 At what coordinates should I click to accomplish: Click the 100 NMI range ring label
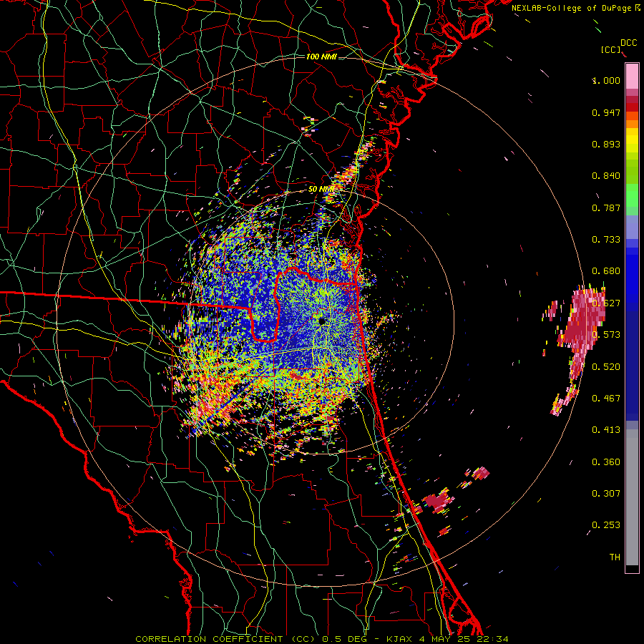coord(321,57)
